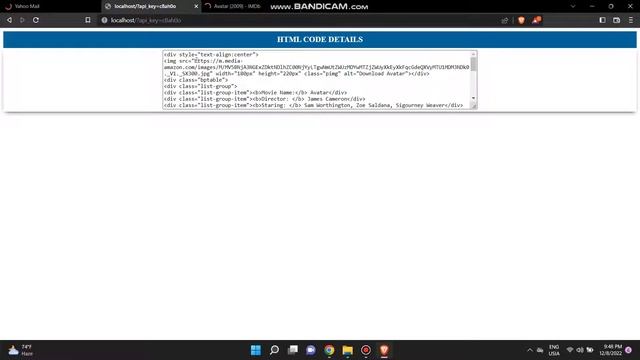Screen dimensions: 640x360
Task: Launch Google Chrome from taskbar
Action: point(329,350)
